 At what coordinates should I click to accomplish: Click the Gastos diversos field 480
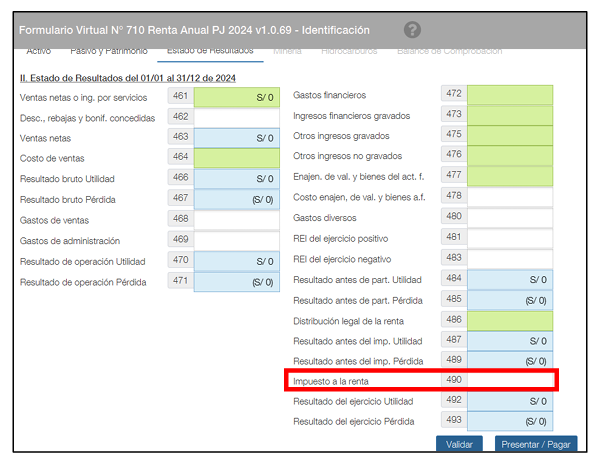pos(509,217)
